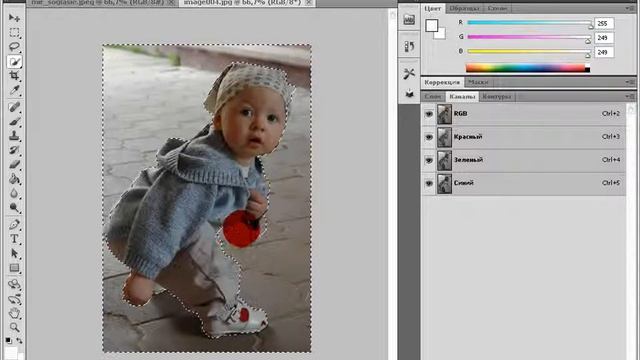
Task: Switch to the Каналы tab
Action: click(462, 97)
